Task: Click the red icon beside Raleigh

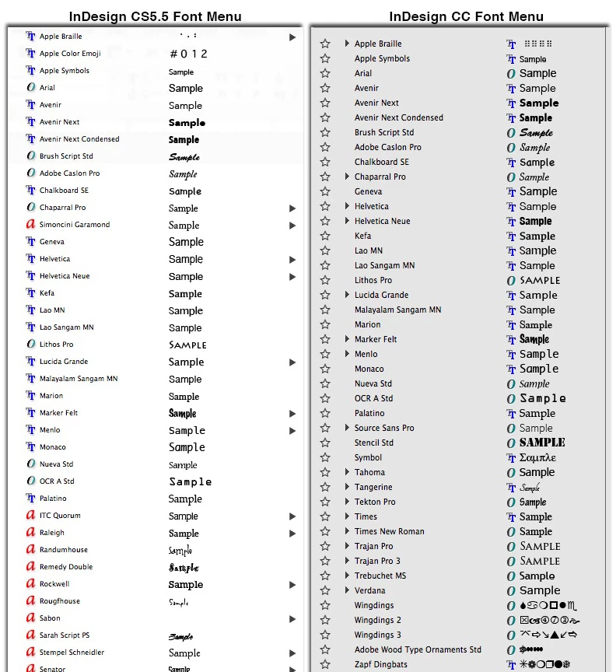Action: point(30,532)
